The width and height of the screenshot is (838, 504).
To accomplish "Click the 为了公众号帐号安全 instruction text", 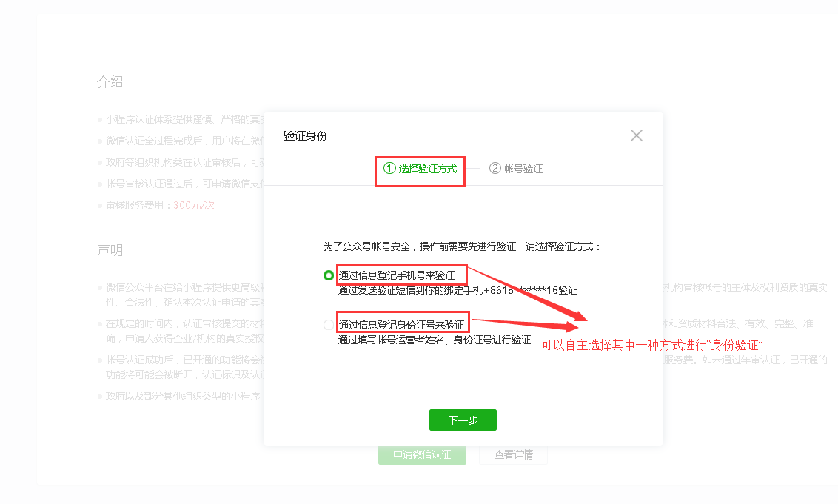I will click(x=463, y=246).
